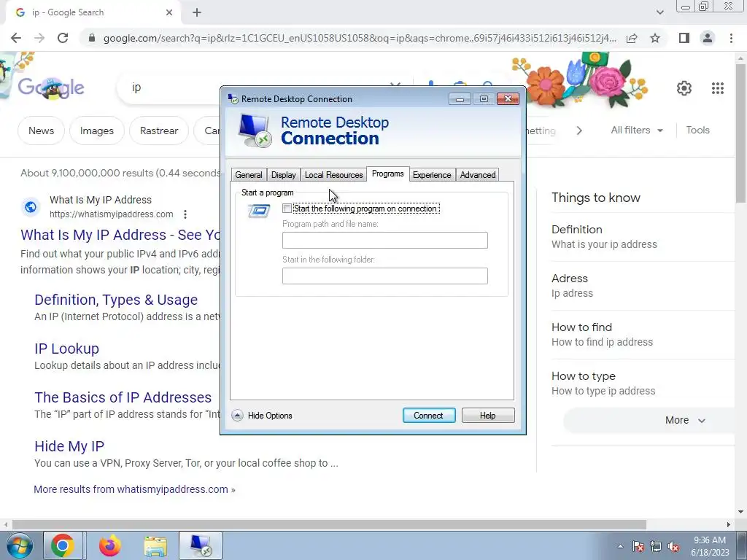Open What Is My IP Address result title
This screenshot has height=560, width=747.
click(120, 235)
